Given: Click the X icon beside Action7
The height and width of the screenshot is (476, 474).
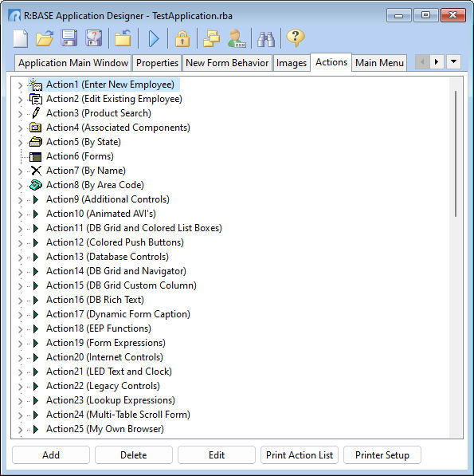Looking at the screenshot, I should click(x=36, y=171).
